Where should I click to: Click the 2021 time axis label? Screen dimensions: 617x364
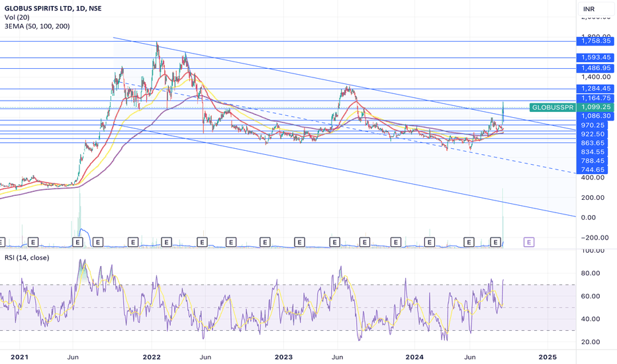coord(19,357)
